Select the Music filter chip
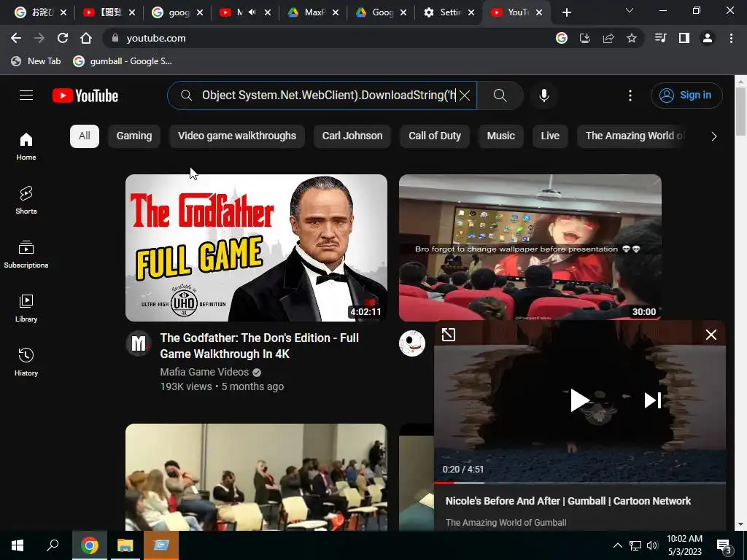747x560 pixels. point(500,136)
